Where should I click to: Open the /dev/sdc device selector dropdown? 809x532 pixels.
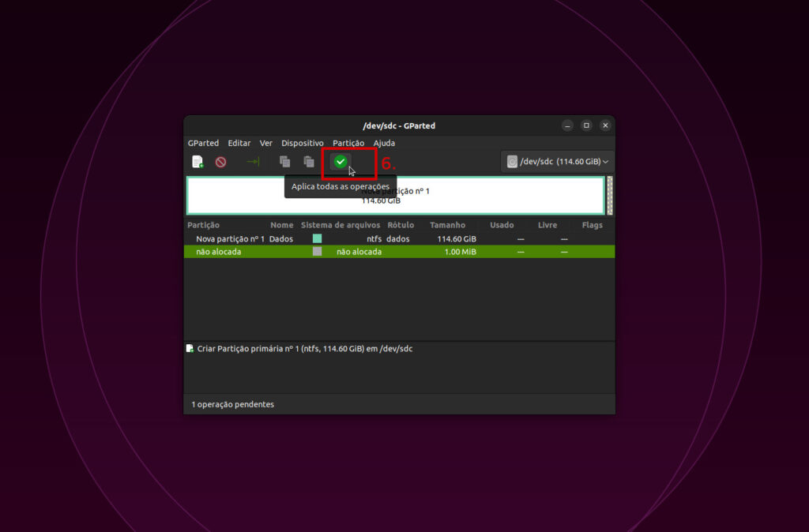pyautogui.click(x=557, y=161)
